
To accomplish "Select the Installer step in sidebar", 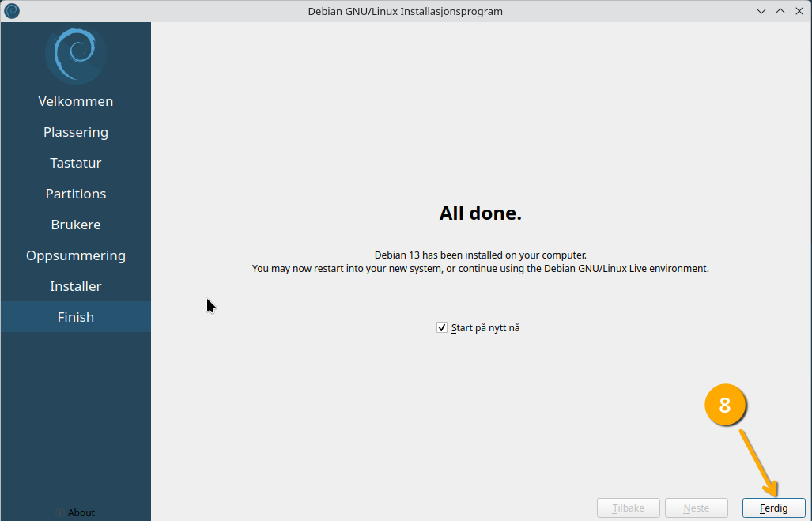I will (76, 286).
